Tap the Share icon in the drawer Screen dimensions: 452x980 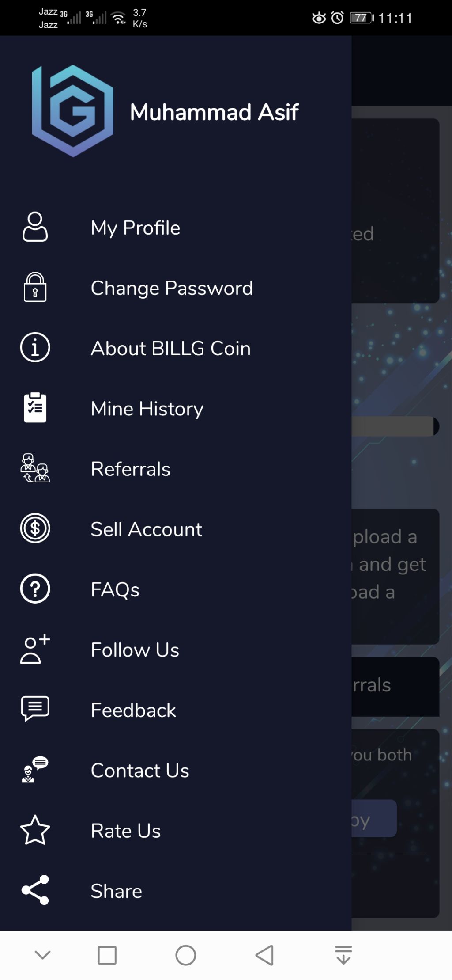coord(35,890)
